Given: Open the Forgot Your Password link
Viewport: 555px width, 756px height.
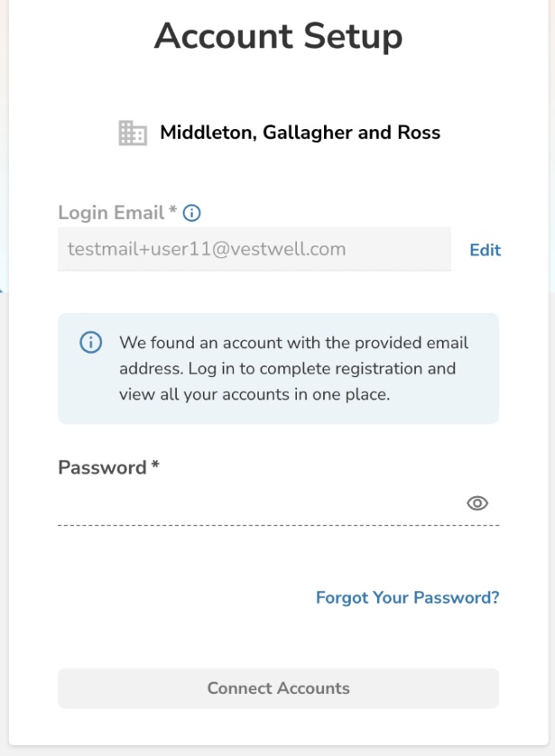Looking at the screenshot, I should click(407, 597).
